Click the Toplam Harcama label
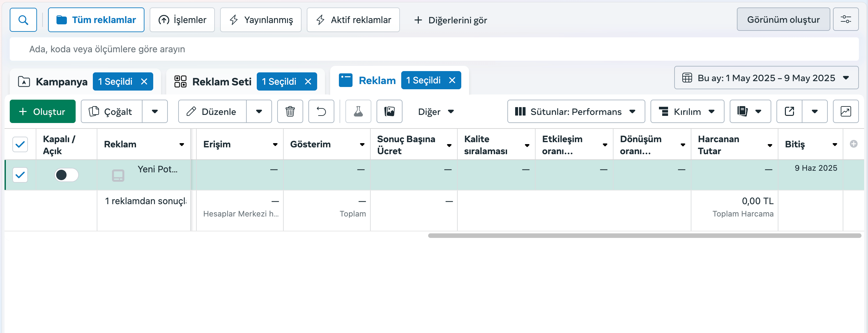This screenshot has height=333, width=868. [x=743, y=214]
